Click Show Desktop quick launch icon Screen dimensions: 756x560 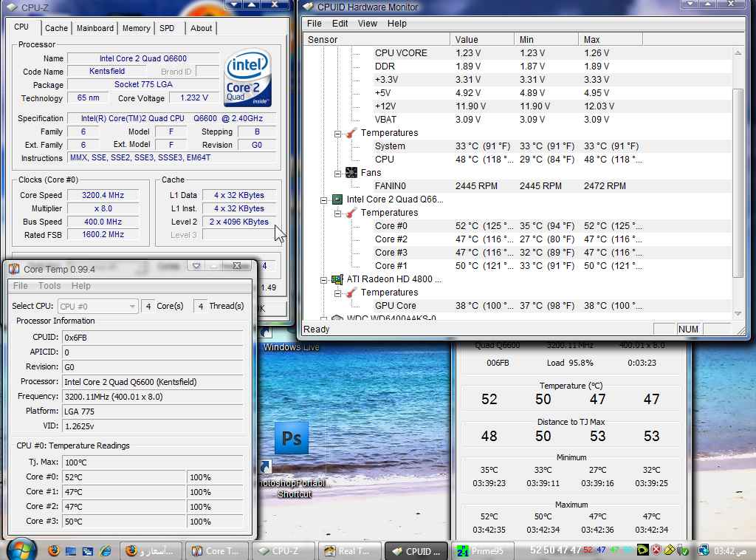pyautogui.click(x=70, y=551)
